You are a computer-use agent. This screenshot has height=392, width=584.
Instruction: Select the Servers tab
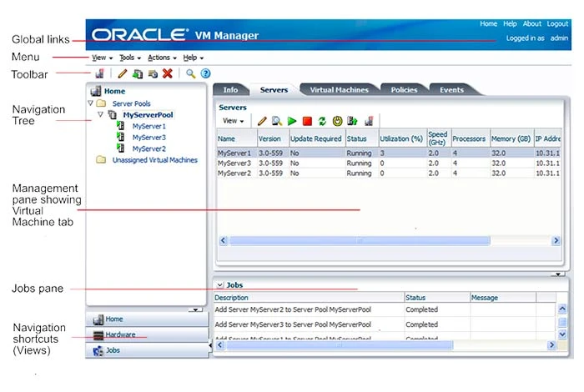click(274, 90)
